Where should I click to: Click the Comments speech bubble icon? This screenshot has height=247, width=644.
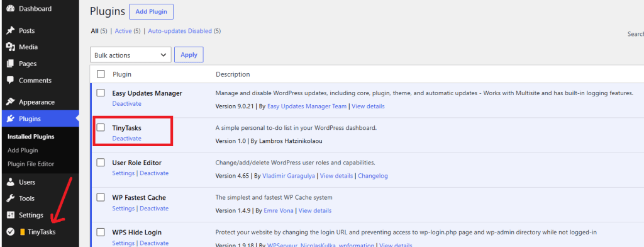point(11,80)
